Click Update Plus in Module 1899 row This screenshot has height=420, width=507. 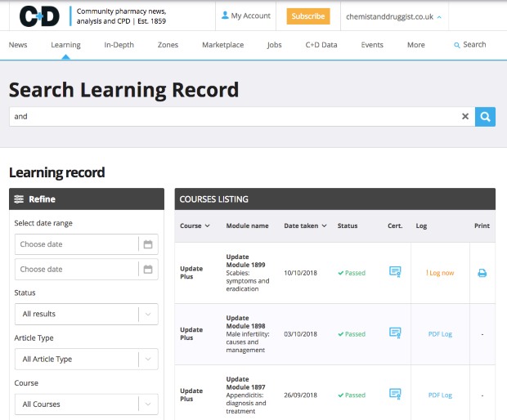191,273
